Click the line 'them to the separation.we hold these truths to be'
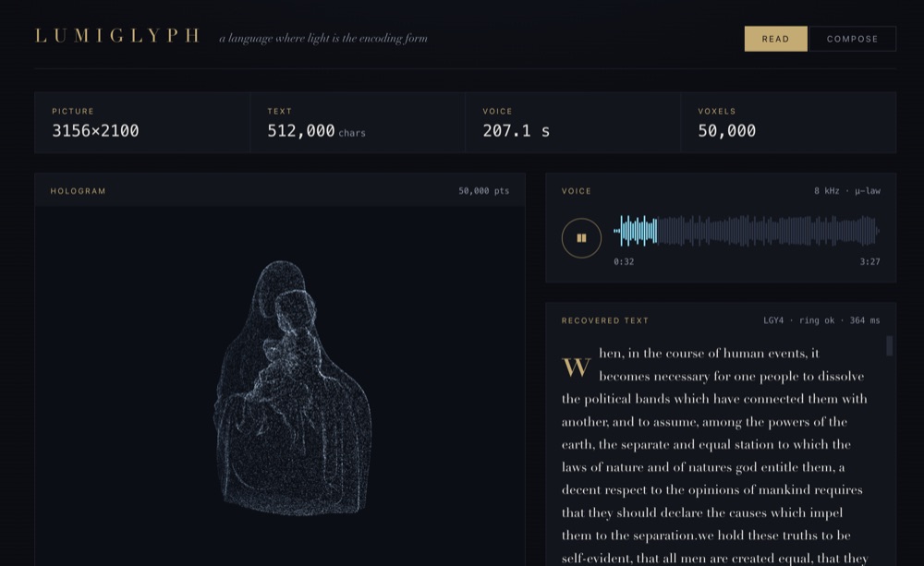Viewport: 924px width, 566px height. pos(706,536)
